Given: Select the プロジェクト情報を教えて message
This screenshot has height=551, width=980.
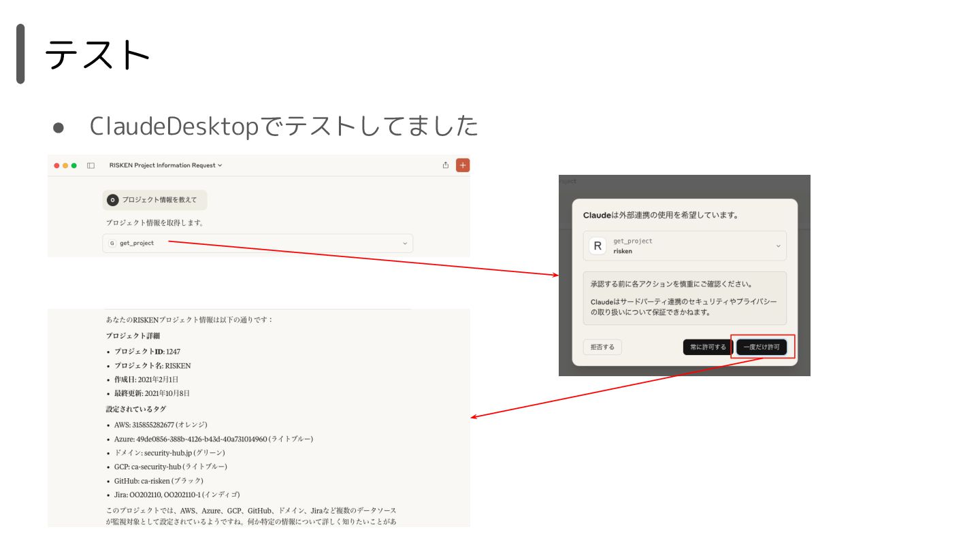Looking at the screenshot, I should [x=155, y=200].
